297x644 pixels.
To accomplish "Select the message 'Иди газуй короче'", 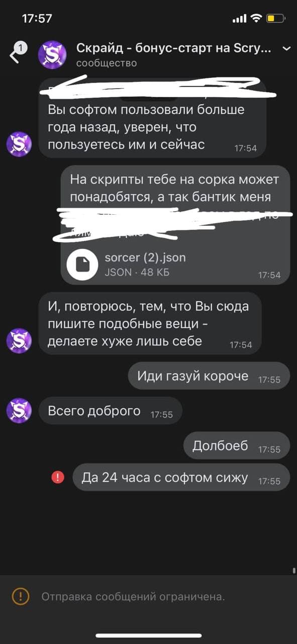I will click(x=209, y=376).
